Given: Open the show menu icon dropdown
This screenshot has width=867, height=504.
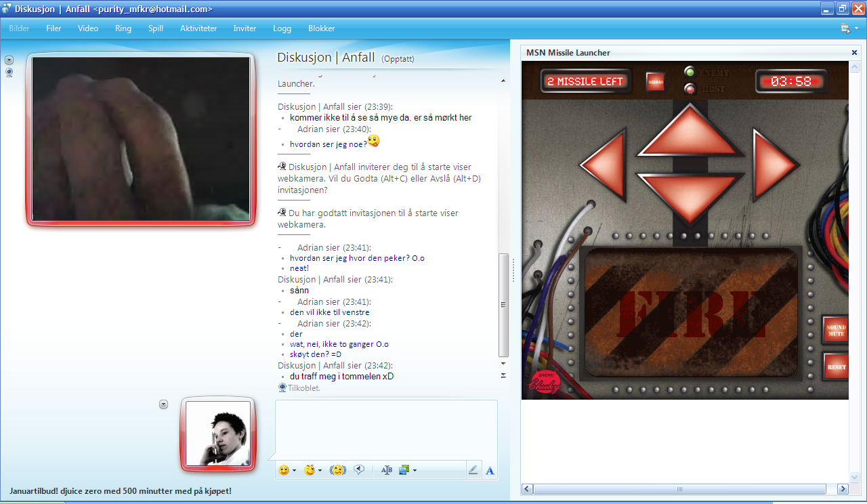Looking at the screenshot, I should [849, 28].
